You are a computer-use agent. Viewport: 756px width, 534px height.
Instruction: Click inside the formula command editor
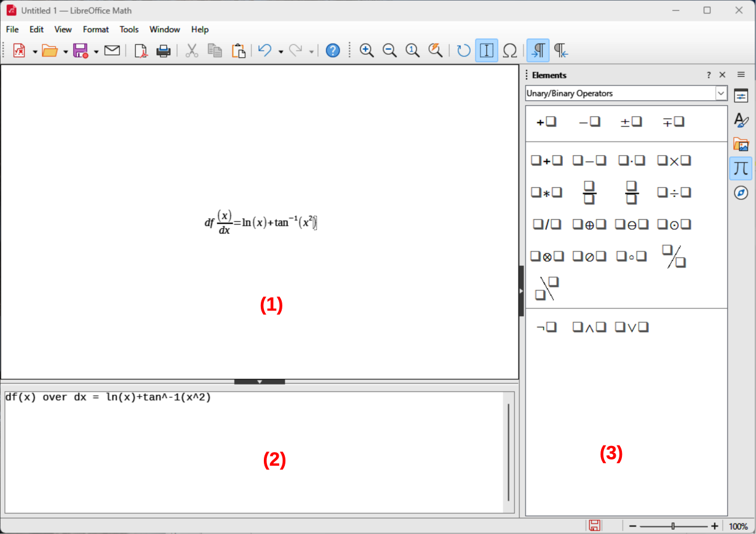246,449
